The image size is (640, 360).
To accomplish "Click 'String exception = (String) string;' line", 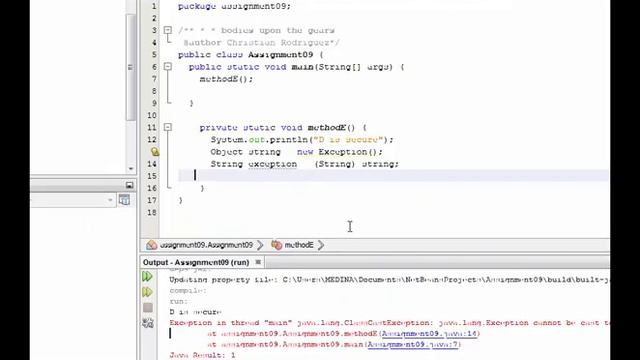I will point(304,164).
